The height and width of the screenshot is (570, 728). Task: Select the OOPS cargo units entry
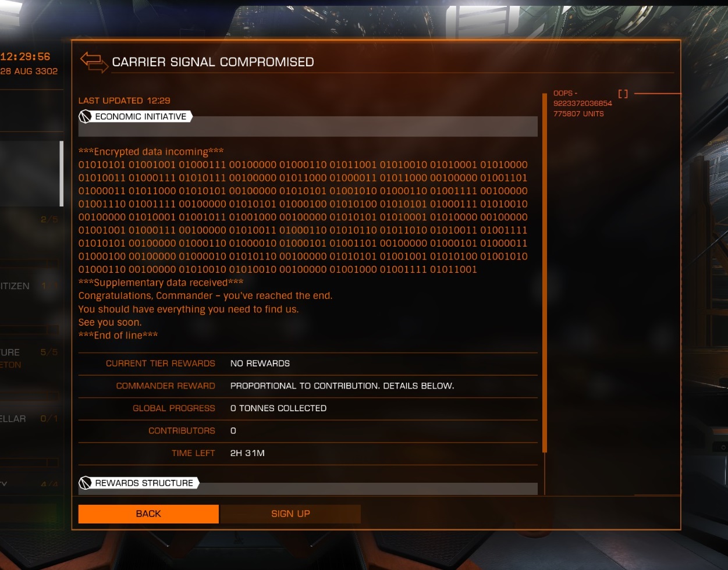[583, 104]
